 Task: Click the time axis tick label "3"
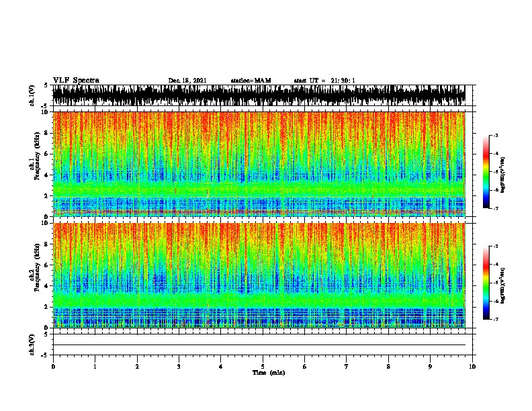[179, 367]
